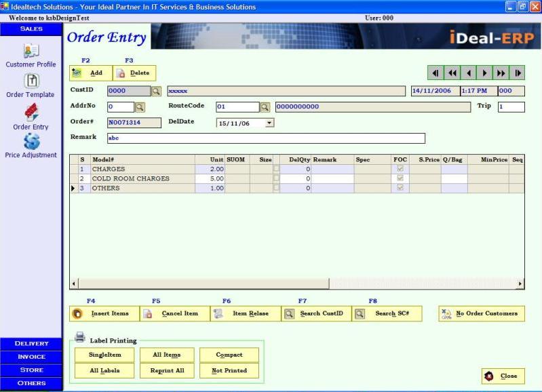The image size is (542, 392).
Task: Select the OTHERS model cell
Action: coord(142,188)
